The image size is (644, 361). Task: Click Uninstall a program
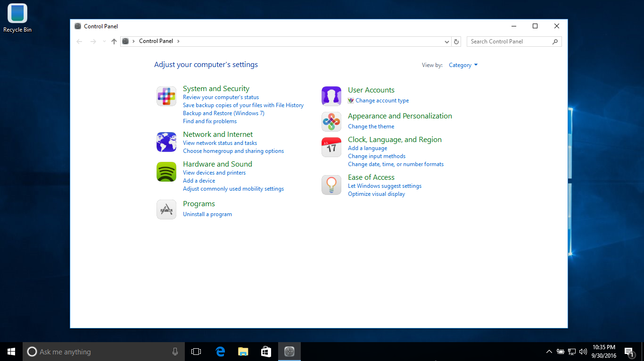(207, 214)
